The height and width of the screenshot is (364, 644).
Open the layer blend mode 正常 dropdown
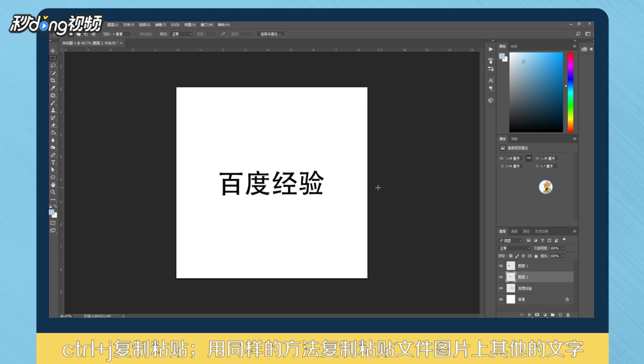click(x=514, y=248)
